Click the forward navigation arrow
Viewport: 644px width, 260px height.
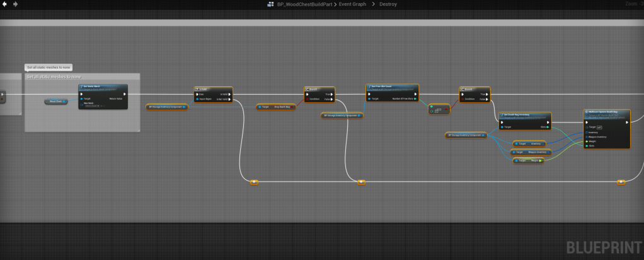14,4
